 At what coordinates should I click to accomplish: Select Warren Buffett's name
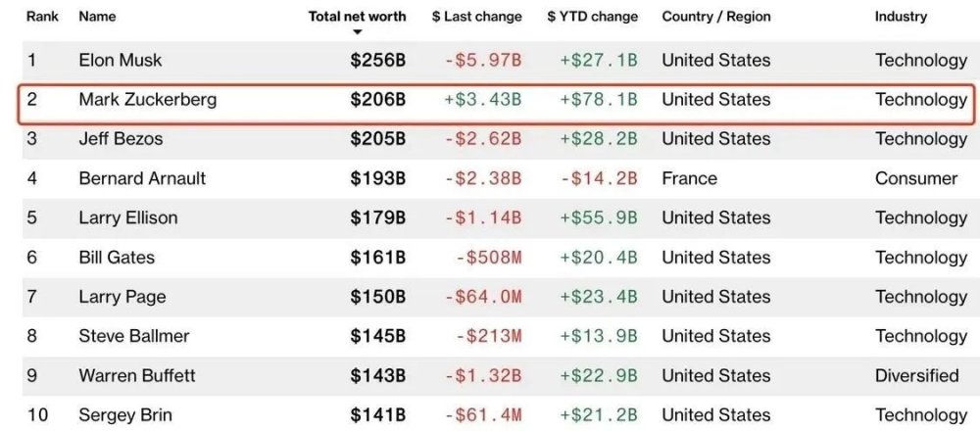point(137,375)
